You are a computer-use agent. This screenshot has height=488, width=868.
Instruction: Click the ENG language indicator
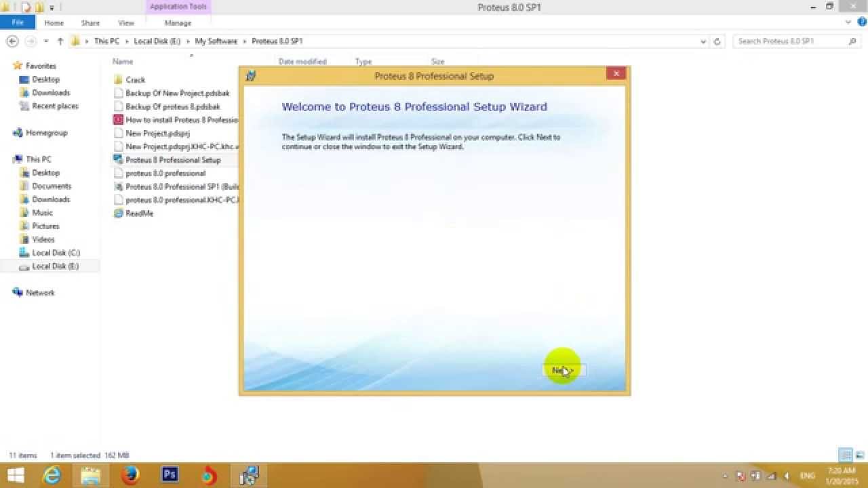click(808, 476)
